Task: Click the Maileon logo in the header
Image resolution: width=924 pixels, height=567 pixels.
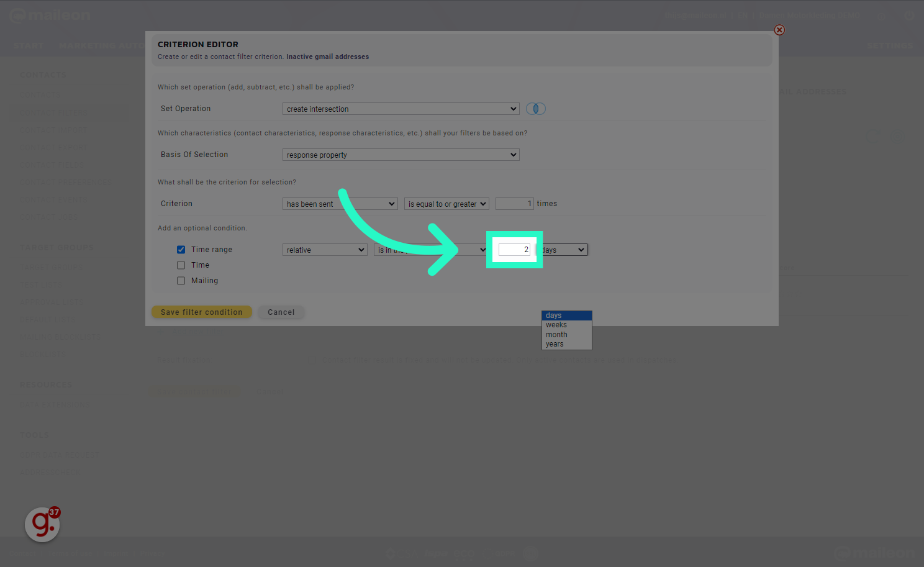Action: click(50, 16)
